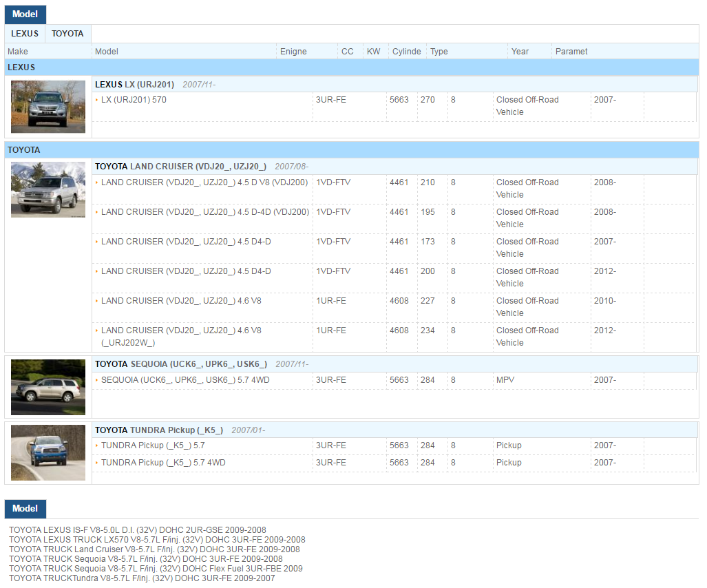The height and width of the screenshot is (588, 707).
Task: Open Land Cruiser 4.5 D V8 (VDJ200) link
Action: [x=204, y=182]
